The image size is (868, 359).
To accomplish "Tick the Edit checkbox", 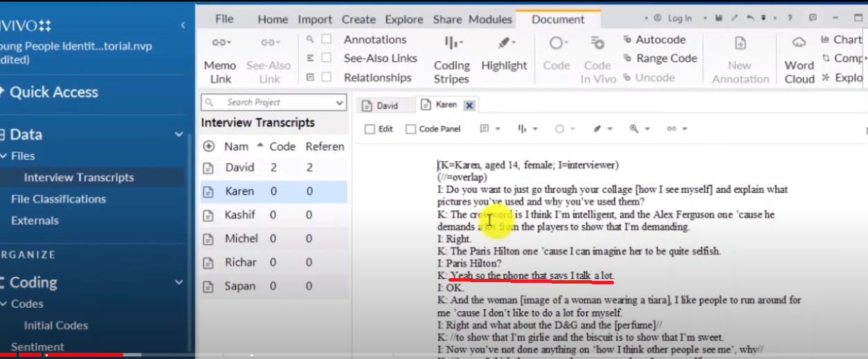I will click(370, 129).
